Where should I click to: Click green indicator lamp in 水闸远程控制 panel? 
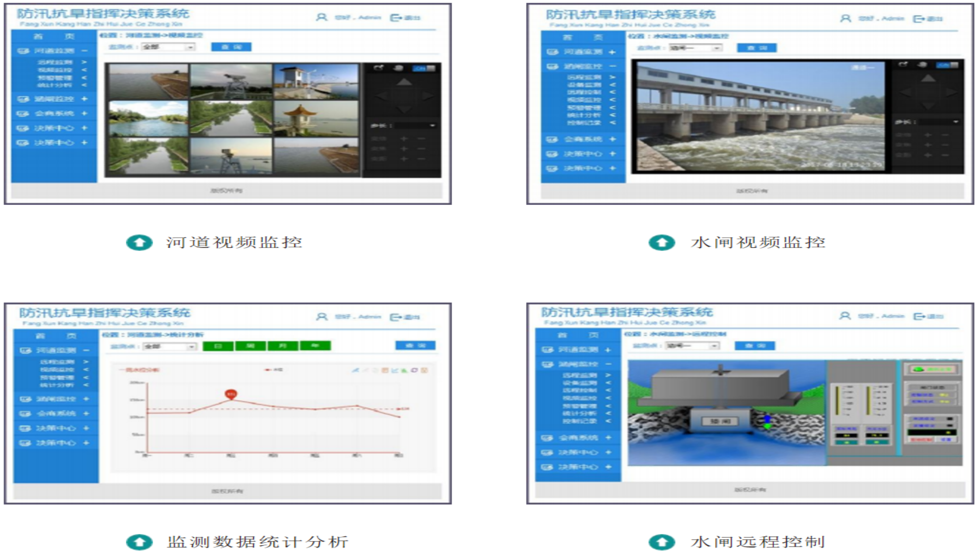point(918,369)
